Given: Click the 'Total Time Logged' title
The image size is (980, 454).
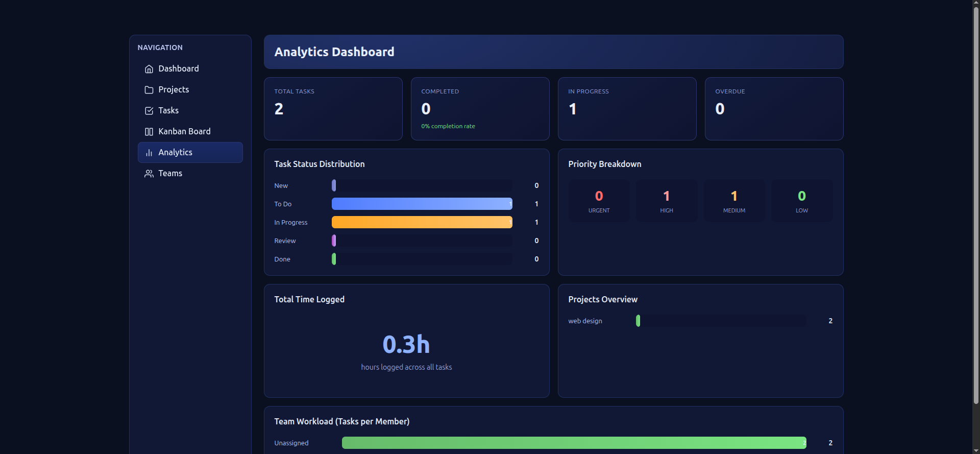Looking at the screenshot, I should pos(309,299).
